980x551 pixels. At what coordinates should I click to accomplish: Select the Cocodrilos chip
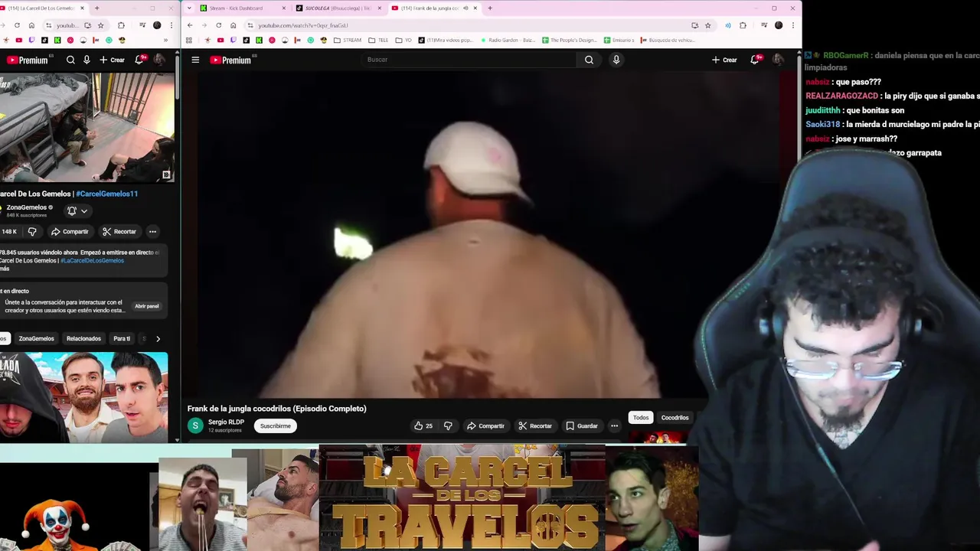(675, 418)
